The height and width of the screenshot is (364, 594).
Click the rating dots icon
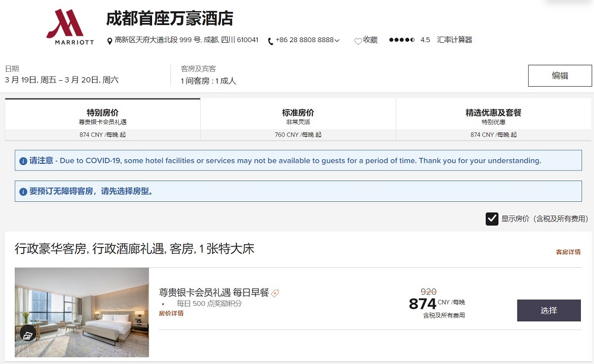(402, 40)
